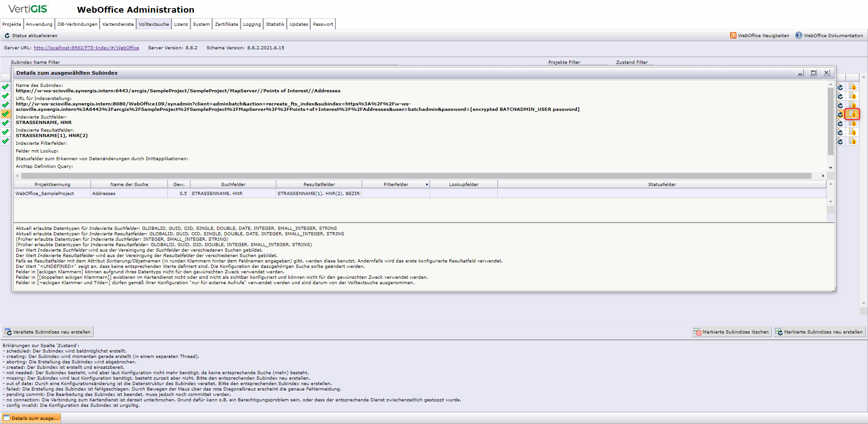Click the highlighted info document icon for Addresses subindex
Screen dimensions: 868x424
pos(853,114)
